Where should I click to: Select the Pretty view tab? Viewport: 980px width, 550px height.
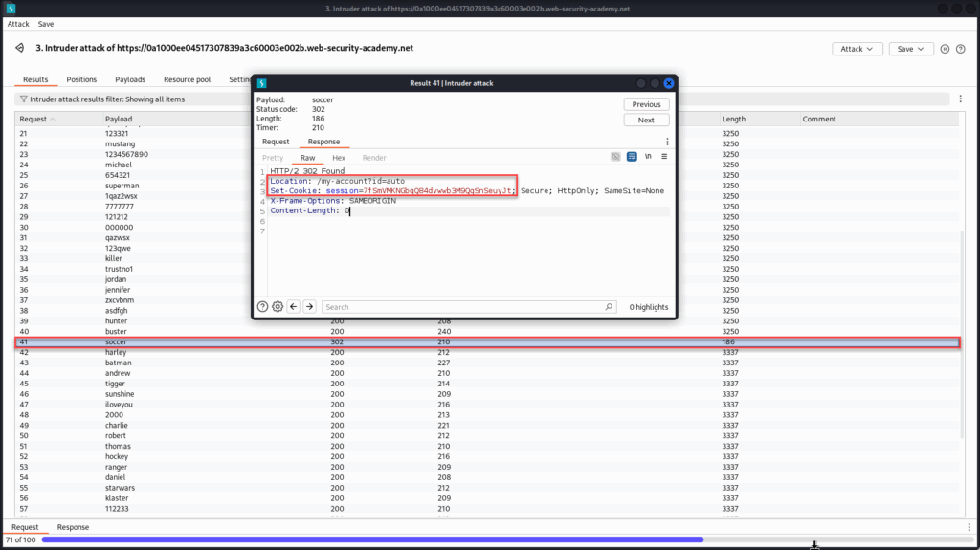click(x=273, y=158)
